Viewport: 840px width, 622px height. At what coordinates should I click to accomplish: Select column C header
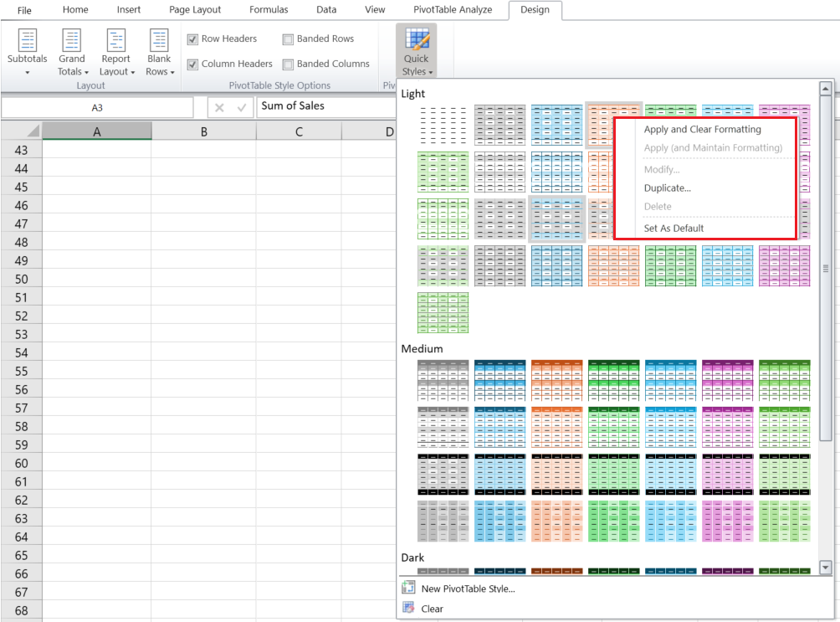click(x=299, y=131)
